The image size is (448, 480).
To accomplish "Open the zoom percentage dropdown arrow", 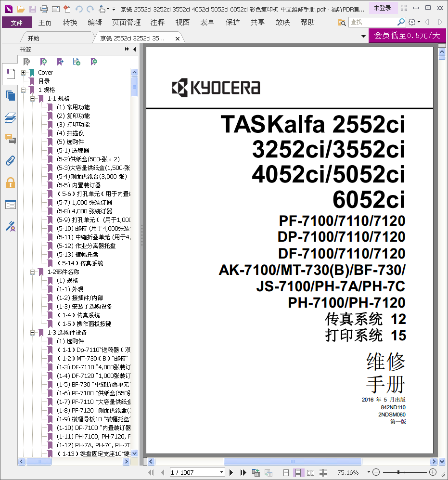I will (x=369, y=472).
